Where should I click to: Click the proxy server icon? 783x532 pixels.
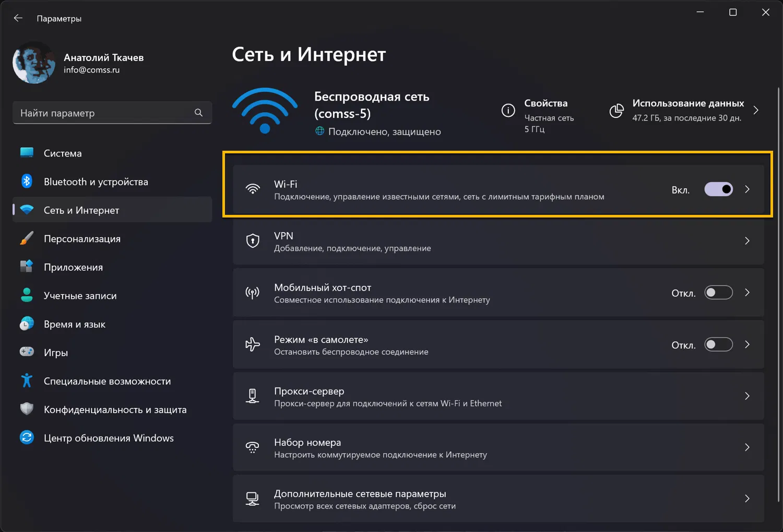pyautogui.click(x=253, y=396)
